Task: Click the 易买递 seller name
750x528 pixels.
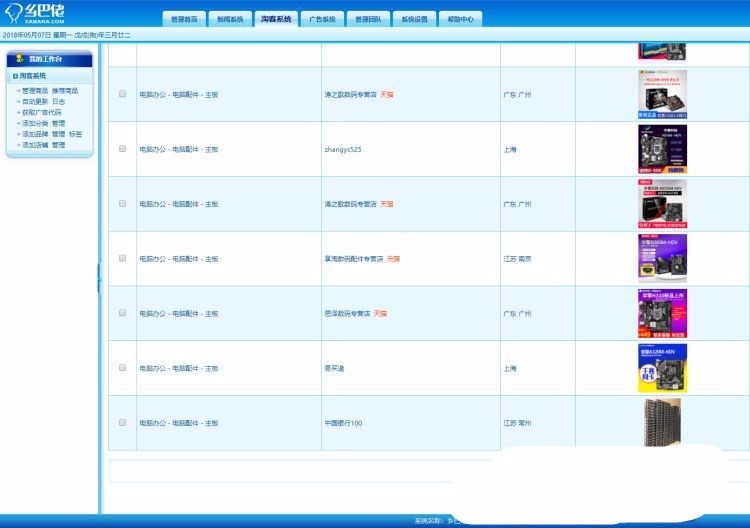Action: tap(334, 368)
